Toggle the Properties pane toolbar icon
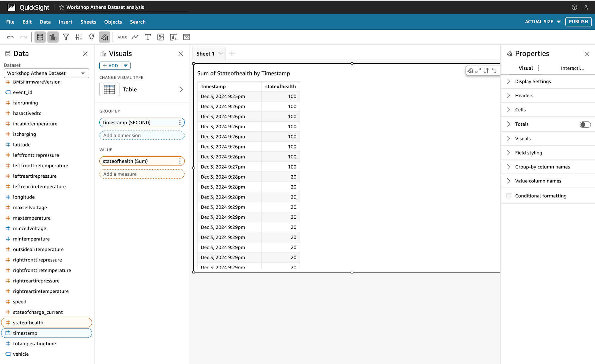 tap(105, 37)
